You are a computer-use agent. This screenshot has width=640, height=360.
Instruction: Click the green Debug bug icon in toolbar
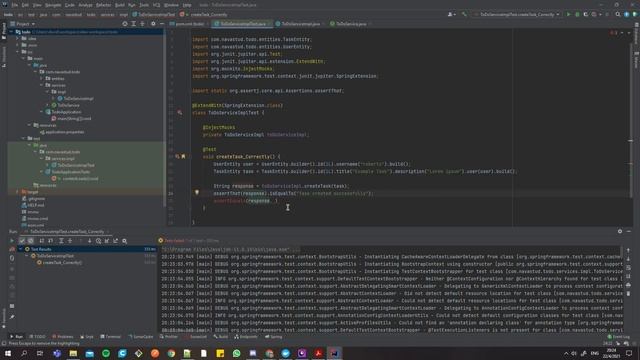577,14
